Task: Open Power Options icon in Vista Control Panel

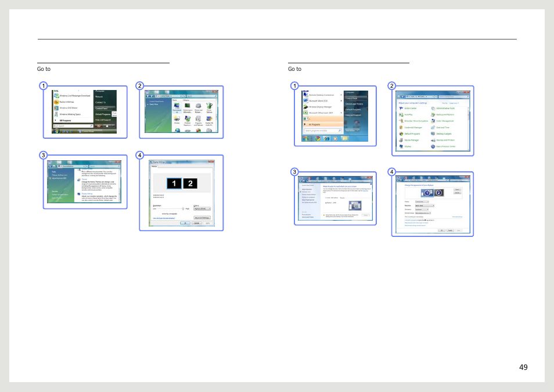Action: [209, 108]
